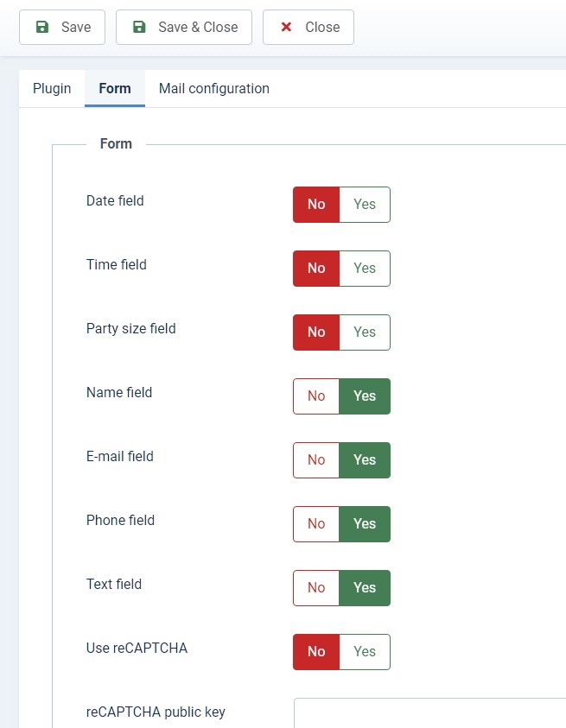Turn on Party size field
The width and height of the screenshot is (566, 728).
click(365, 332)
